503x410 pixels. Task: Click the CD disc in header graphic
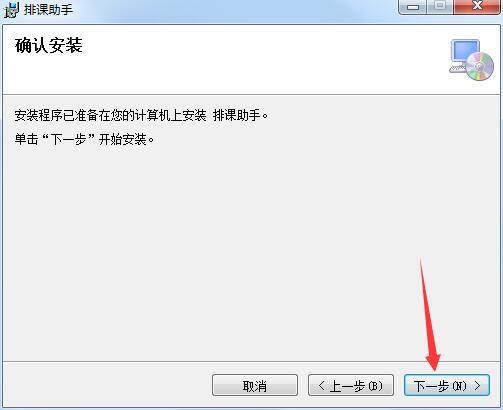(x=480, y=66)
